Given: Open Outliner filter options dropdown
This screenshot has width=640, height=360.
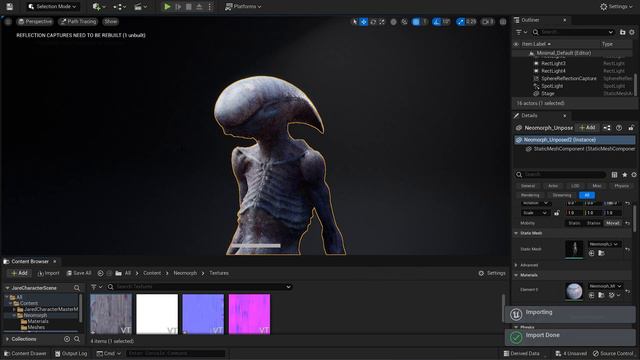Looking at the screenshot, I should pos(521,32).
